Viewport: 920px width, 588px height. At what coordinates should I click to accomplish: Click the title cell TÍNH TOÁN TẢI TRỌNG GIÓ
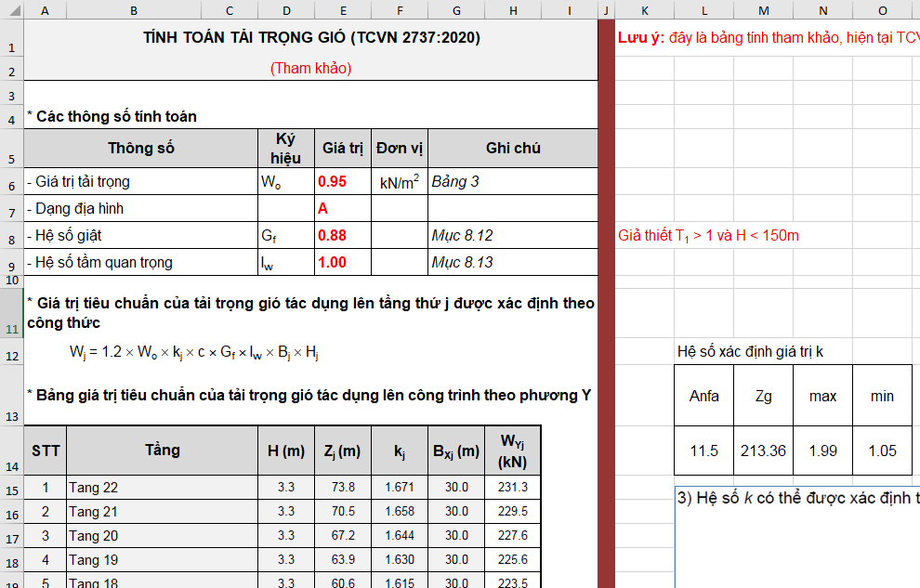311,38
